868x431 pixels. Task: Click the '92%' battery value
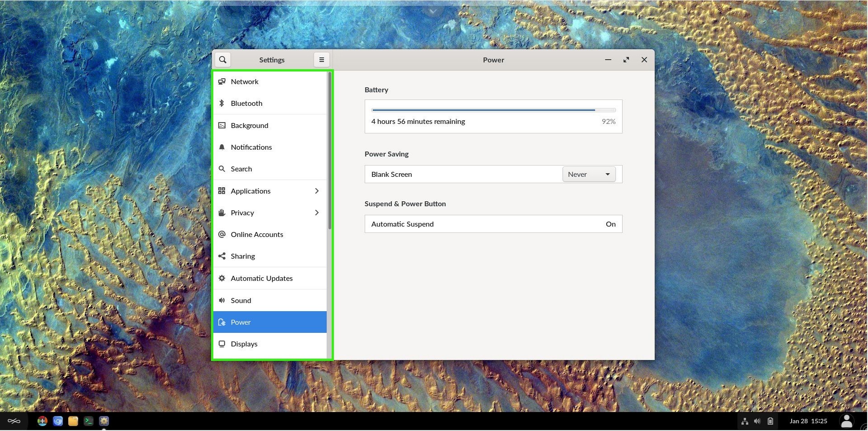click(x=609, y=121)
